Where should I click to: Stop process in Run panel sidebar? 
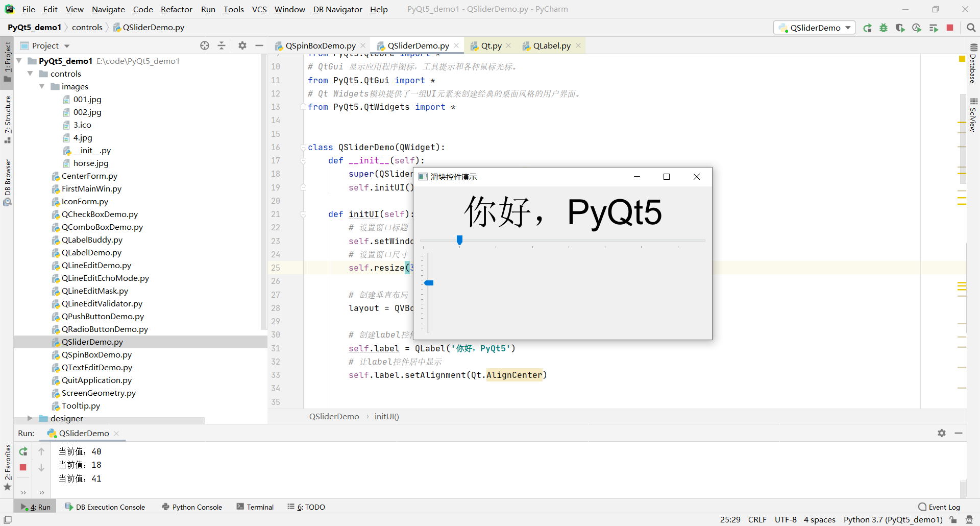tap(23, 467)
